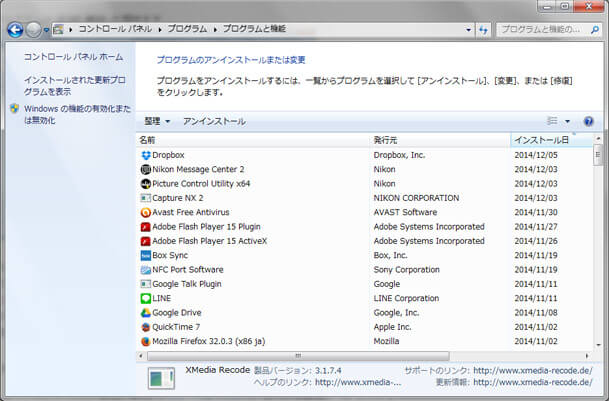Open the view options dropdown arrow
Image resolution: width=609 pixels, height=401 pixels.
[567, 121]
